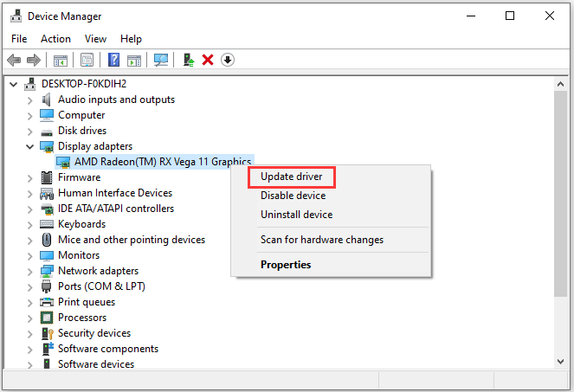Click the Forward arrow toolbar icon
This screenshot has height=392, width=574.
click(x=34, y=60)
